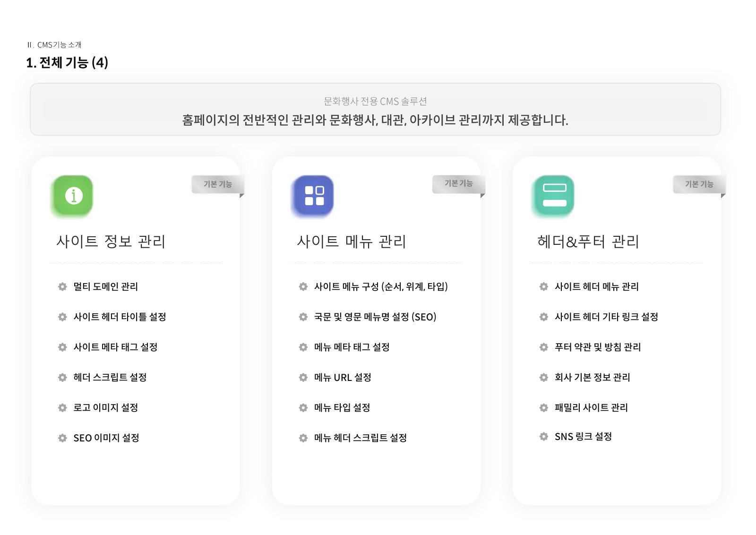Viewport: 756px width, 535px height.
Task: Click gear icon beside 사이트 메타 태그 설정
Action: pos(62,347)
